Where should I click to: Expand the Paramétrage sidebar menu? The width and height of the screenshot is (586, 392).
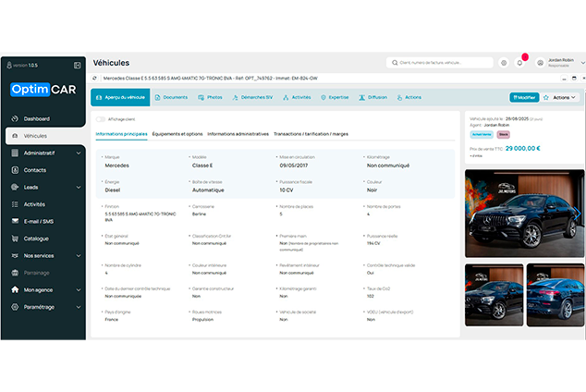pos(46,306)
